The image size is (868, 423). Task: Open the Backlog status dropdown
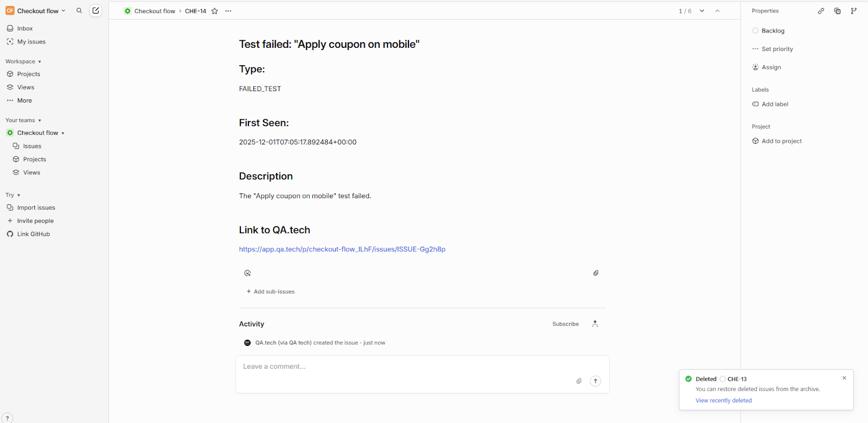point(773,31)
